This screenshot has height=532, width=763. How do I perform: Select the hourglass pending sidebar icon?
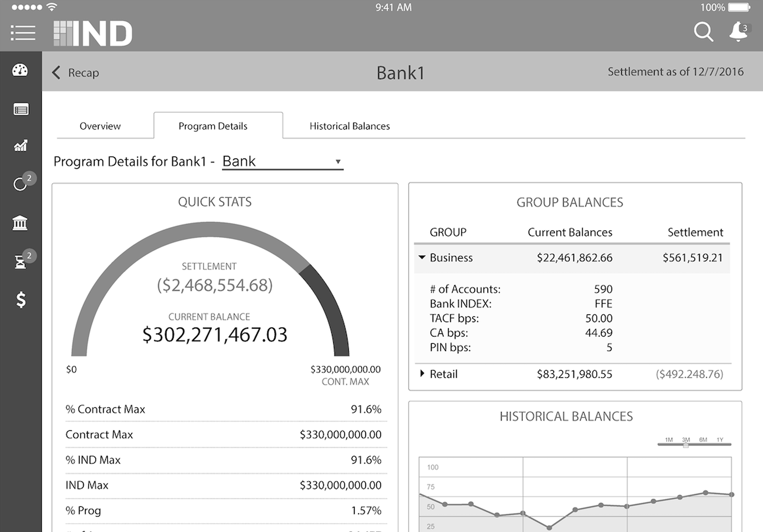[20, 262]
